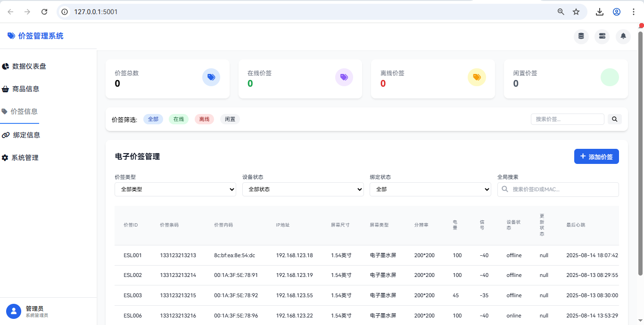The image size is (644, 325).
Task: Click the 价签ID column header
Action: click(131, 225)
